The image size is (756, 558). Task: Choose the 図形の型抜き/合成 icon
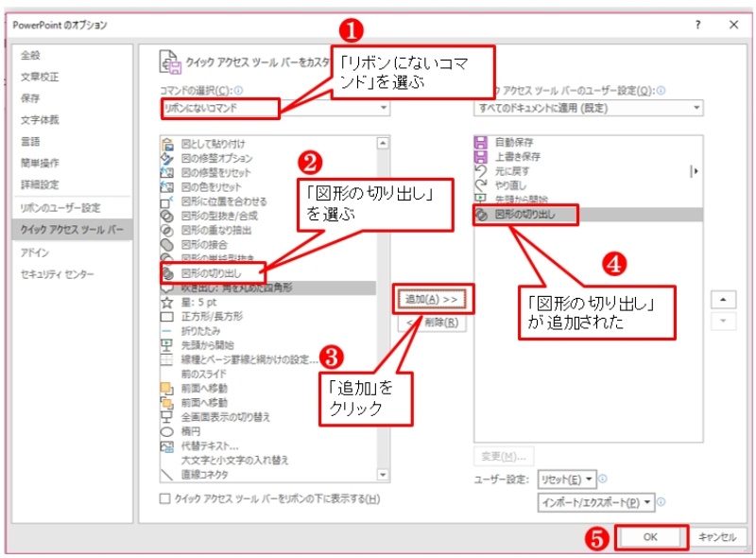click(167, 216)
